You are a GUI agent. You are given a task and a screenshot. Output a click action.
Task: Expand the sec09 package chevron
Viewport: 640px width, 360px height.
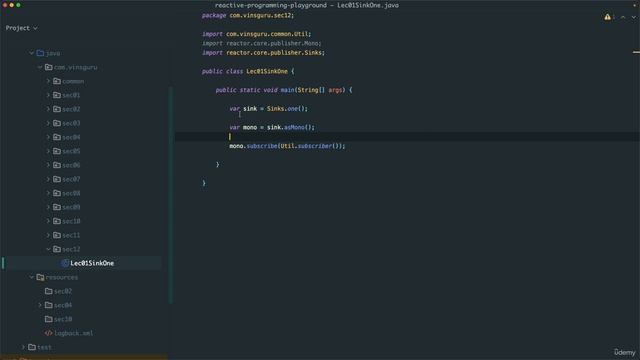click(x=48, y=207)
